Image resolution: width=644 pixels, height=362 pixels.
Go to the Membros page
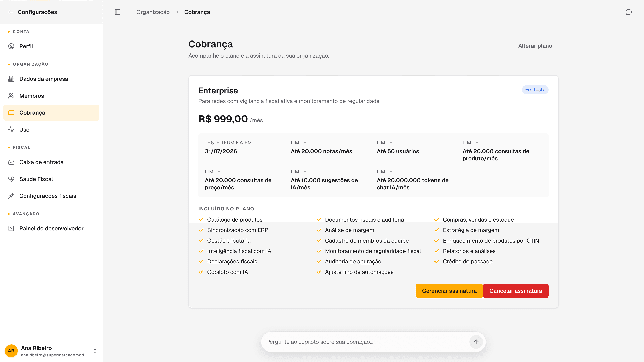pos(51,96)
